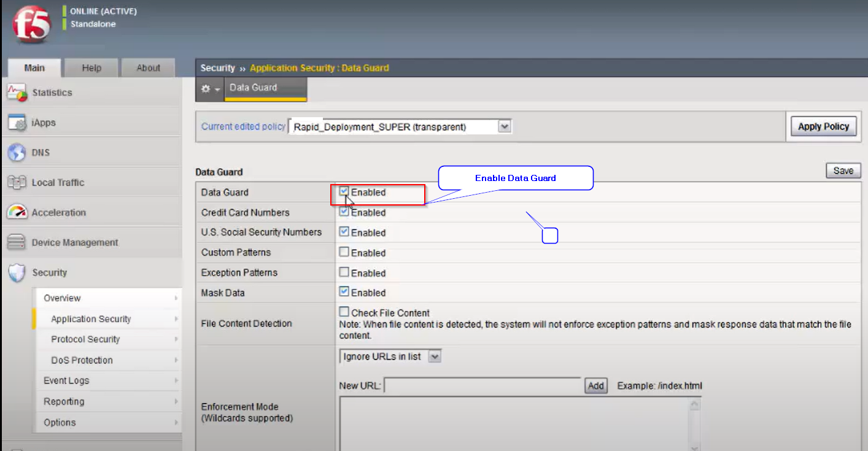This screenshot has width=868, height=451.
Task: Click the Current edited policy link
Action: (243, 126)
